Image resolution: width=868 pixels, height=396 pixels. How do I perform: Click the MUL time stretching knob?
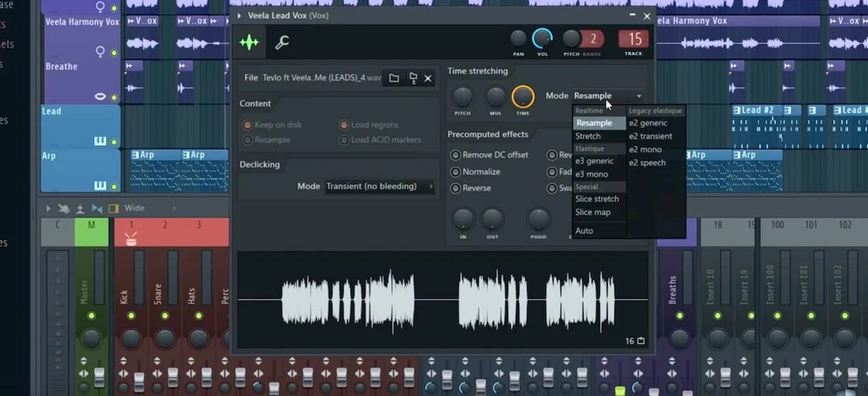(x=496, y=97)
